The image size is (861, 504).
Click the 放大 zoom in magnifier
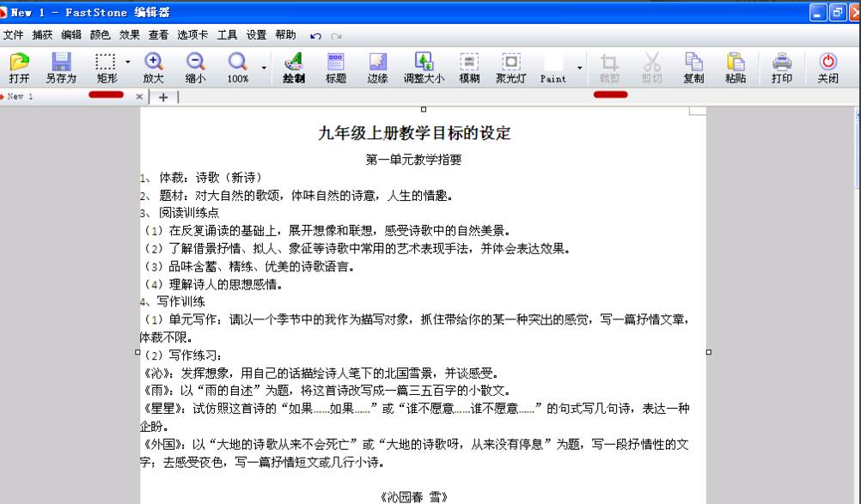(153, 62)
